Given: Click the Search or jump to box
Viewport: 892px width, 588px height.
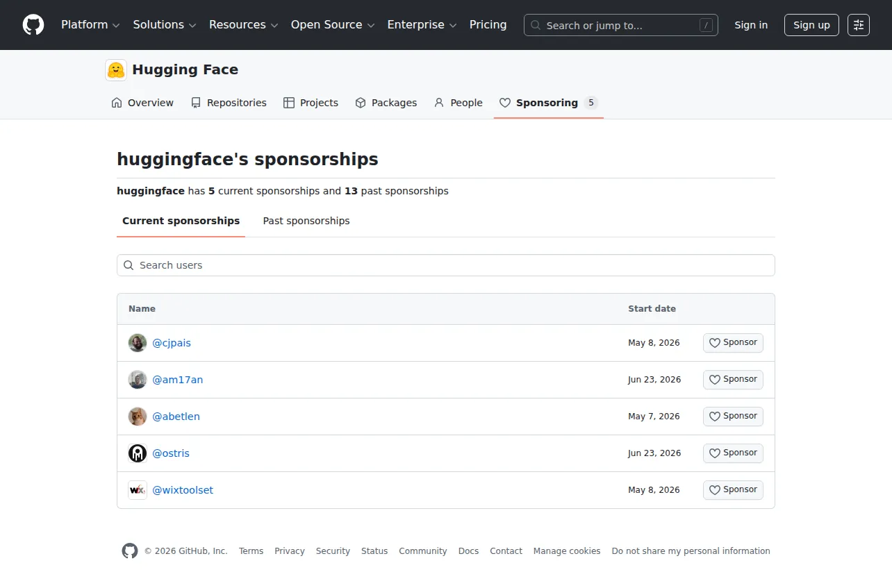Looking at the screenshot, I should (621, 25).
